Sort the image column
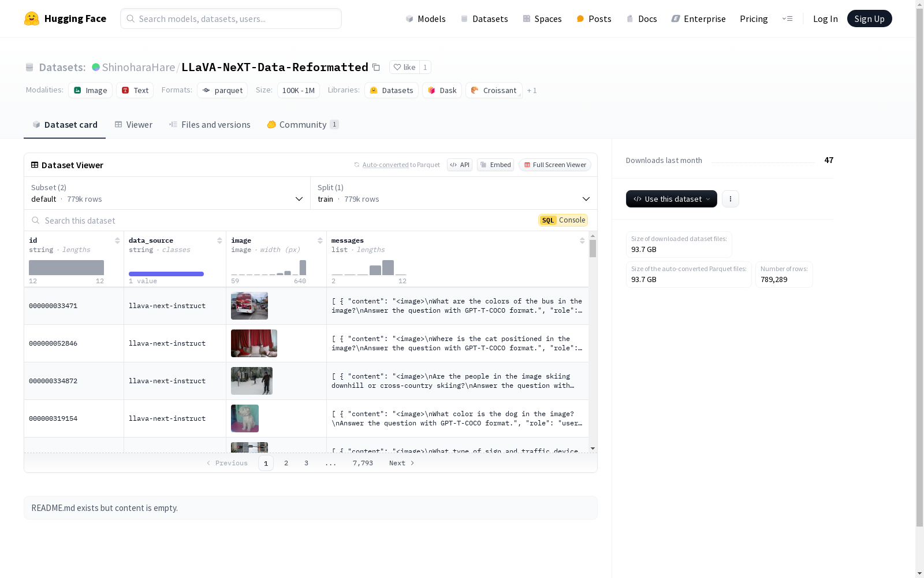Viewport: 924px width, 578px height. [320, 240]
